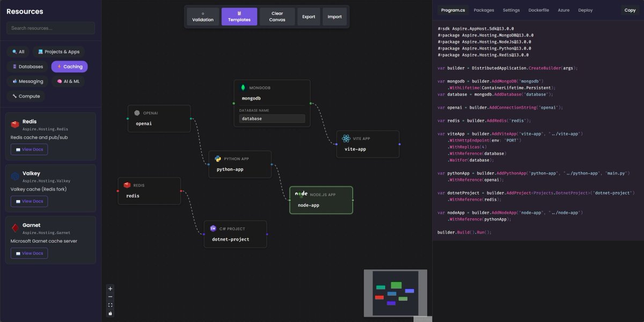This screenshot has height=322, width=644.
Task: Click Aspire.Hosting.Valkey package name
Action: [x=46, y=181]
